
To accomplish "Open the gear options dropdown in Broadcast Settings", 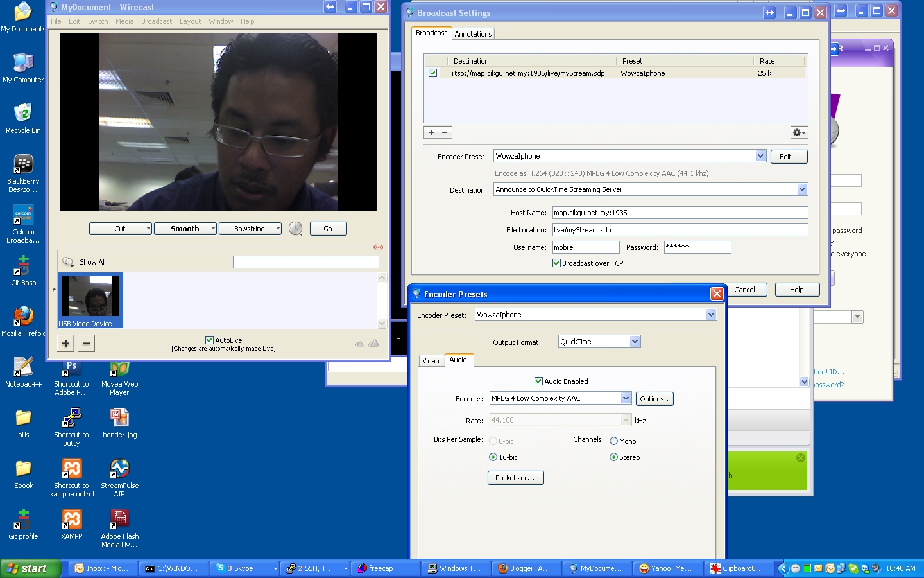I will pos(799,132).
